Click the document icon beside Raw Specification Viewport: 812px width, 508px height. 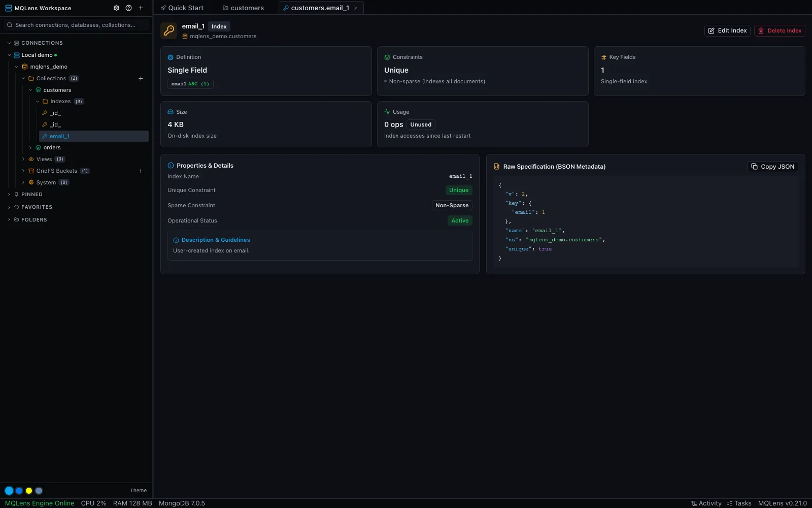[x=497, y=167]
